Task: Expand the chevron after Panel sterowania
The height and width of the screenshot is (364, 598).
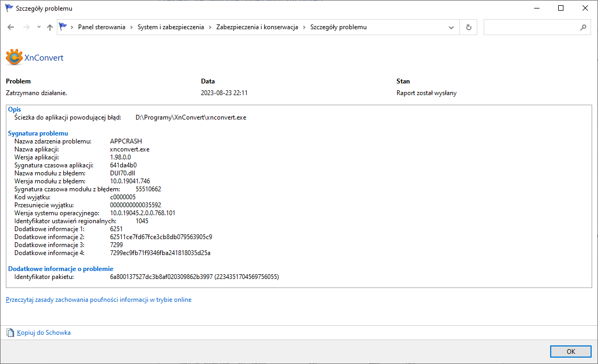Action: coord(131,27)
